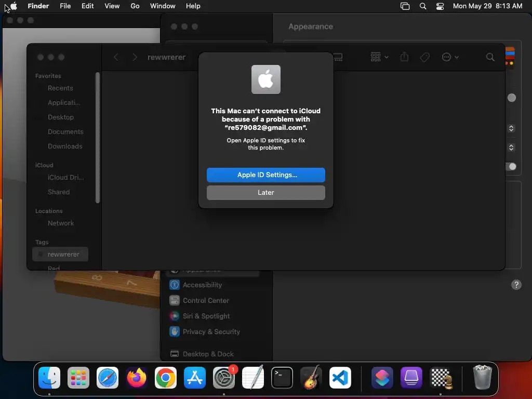Open Terminal from the Dock
This screenshot has width=532, height=399.
pyautogui.click(x=282, y=378)
